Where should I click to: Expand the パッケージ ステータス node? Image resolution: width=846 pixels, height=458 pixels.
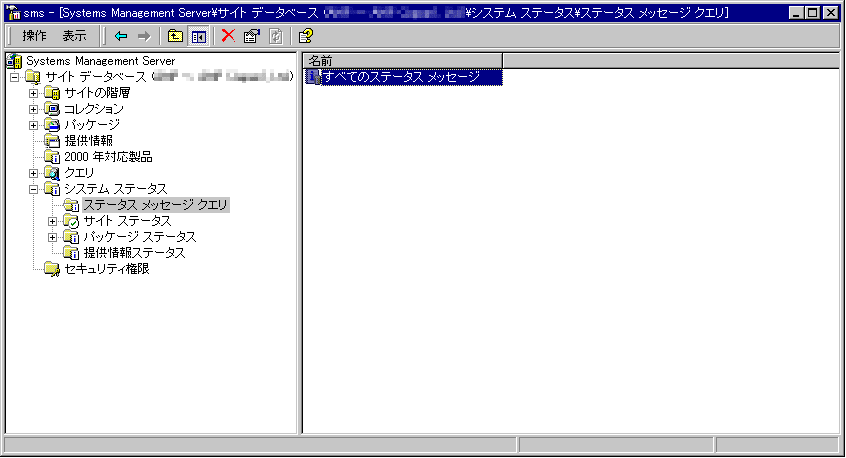point(52,237)
